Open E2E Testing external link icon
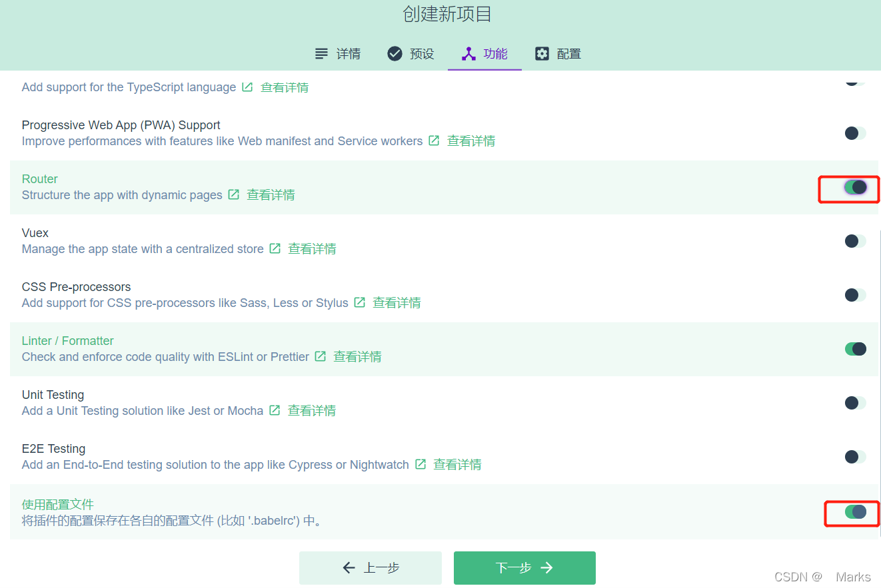This screenshot has height=588, width=881. coord(421,465)
